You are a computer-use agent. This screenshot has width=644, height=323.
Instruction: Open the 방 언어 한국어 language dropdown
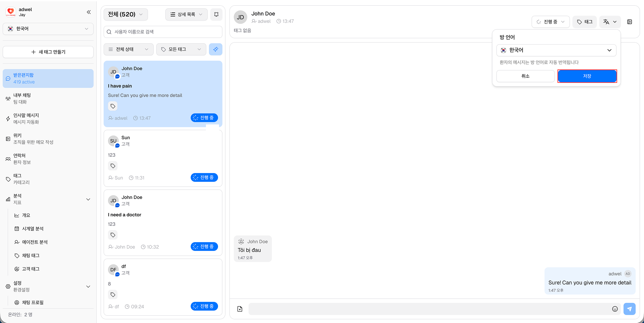[x=556, y=50]
